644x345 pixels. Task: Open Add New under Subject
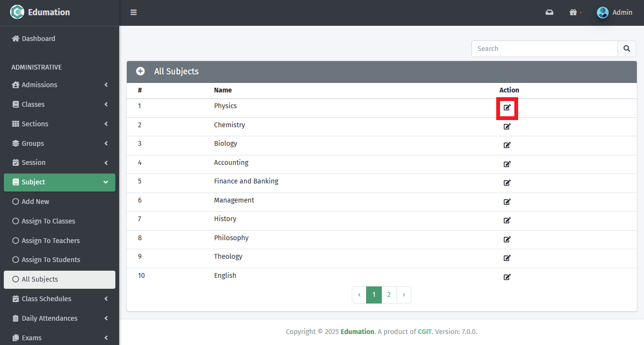tap(60, 202)
